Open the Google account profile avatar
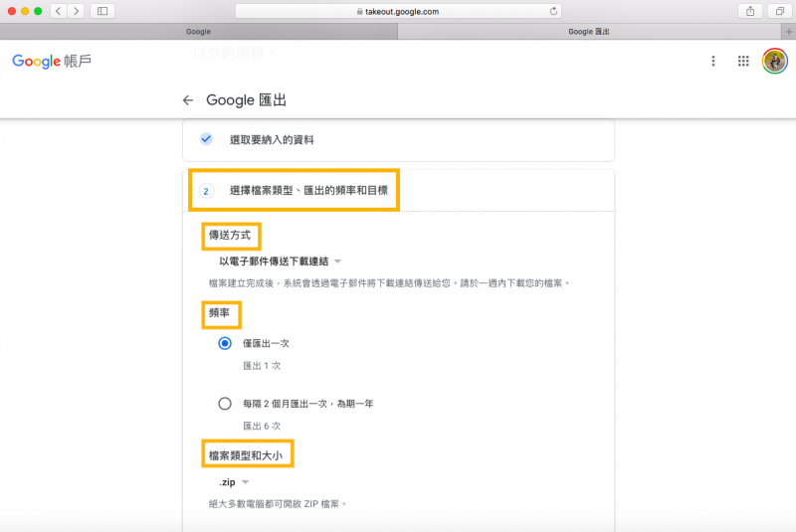 pyautogui.click(x=775, y=61)
